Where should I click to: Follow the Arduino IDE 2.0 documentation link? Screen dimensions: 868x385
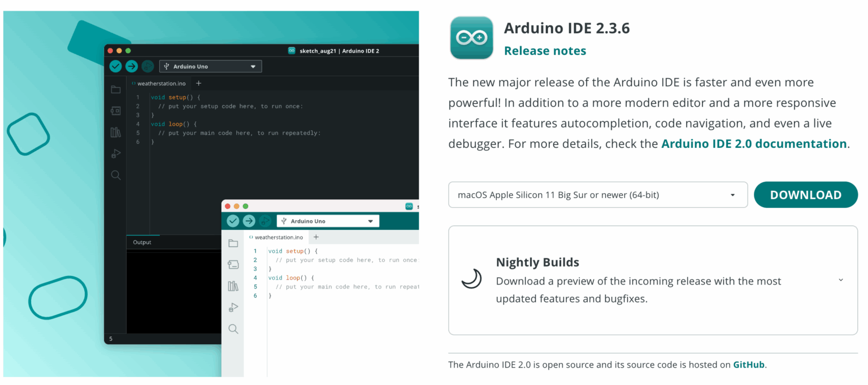pos(754,143)
